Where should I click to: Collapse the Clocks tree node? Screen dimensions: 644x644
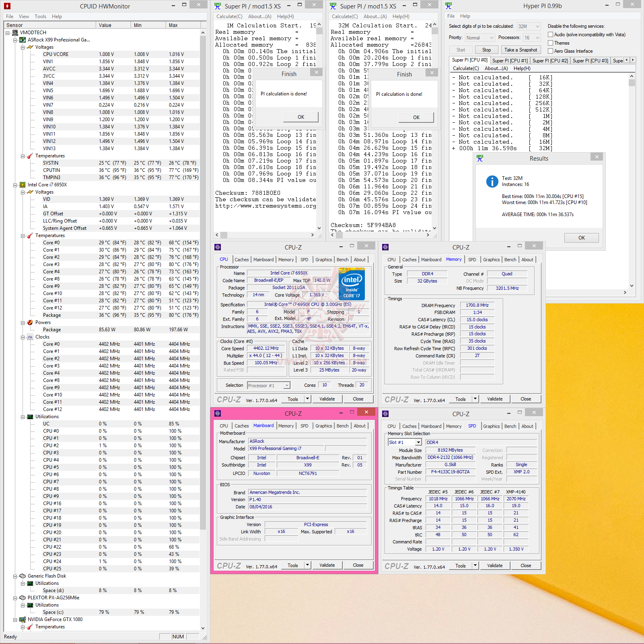pyautogui.click(x=23, y=337)
